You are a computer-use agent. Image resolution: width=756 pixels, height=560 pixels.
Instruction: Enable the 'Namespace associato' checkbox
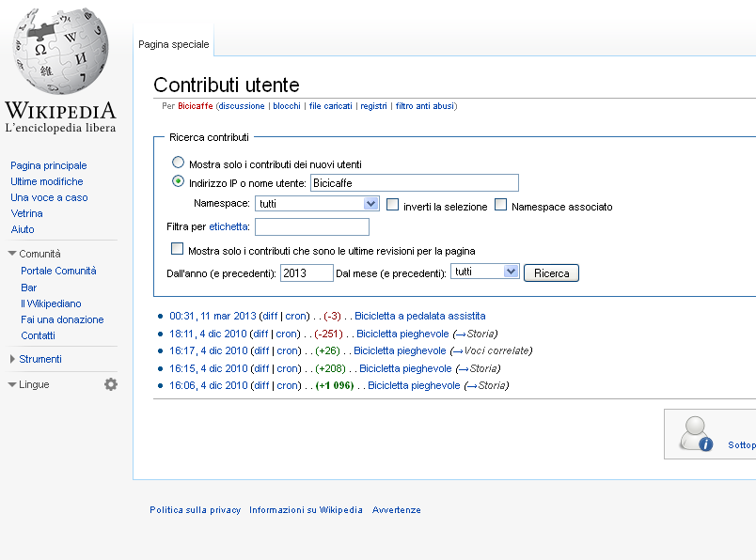501,205
